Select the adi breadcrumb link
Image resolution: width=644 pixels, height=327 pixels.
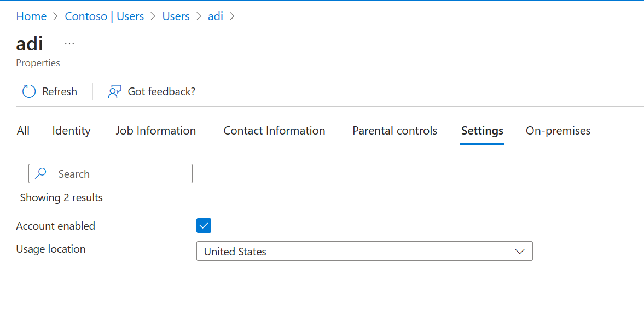coord(215,16)
